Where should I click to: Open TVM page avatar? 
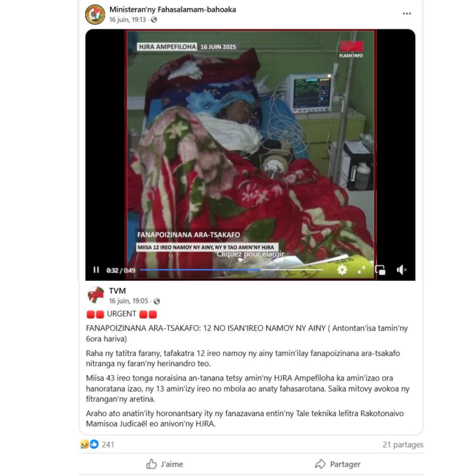tap(96, 295)
